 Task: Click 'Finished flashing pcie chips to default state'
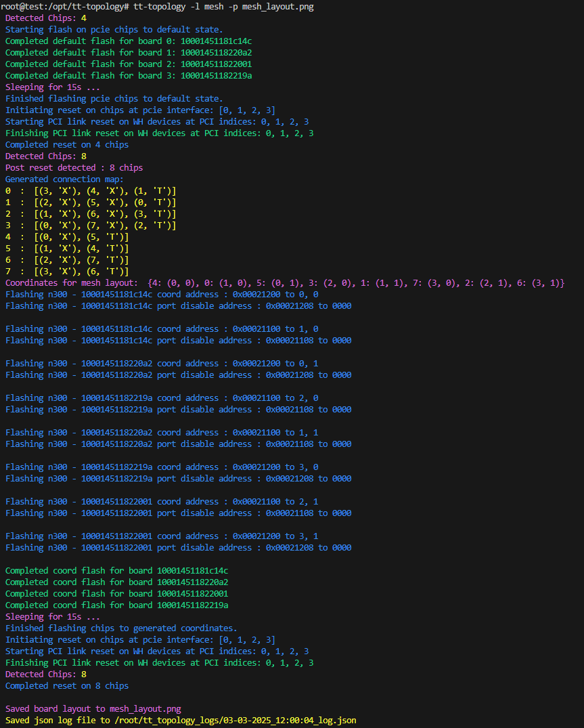114,99
